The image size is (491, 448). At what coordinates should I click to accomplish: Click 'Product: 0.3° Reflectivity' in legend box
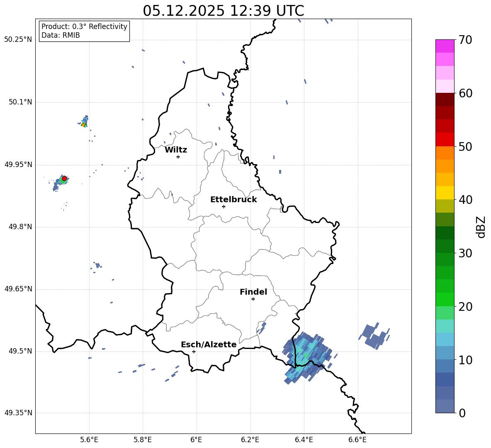(x=84, y=27)
